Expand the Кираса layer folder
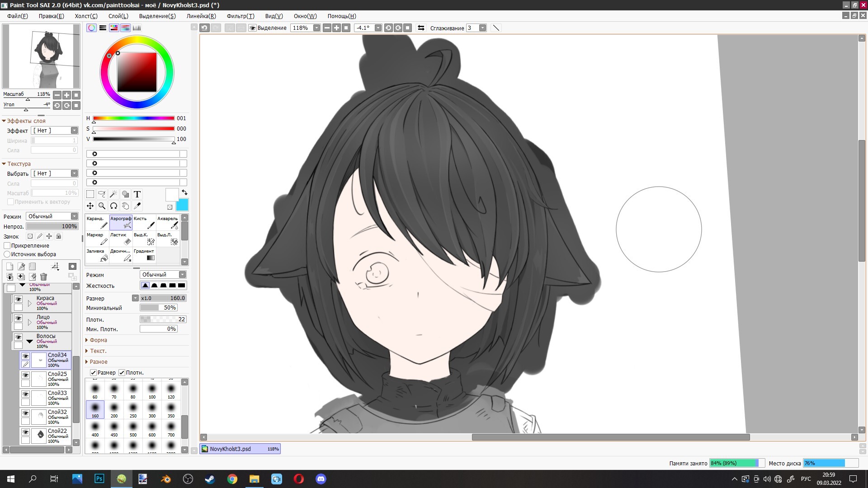This screenshot has width=868, height=488. click(30, 304)
